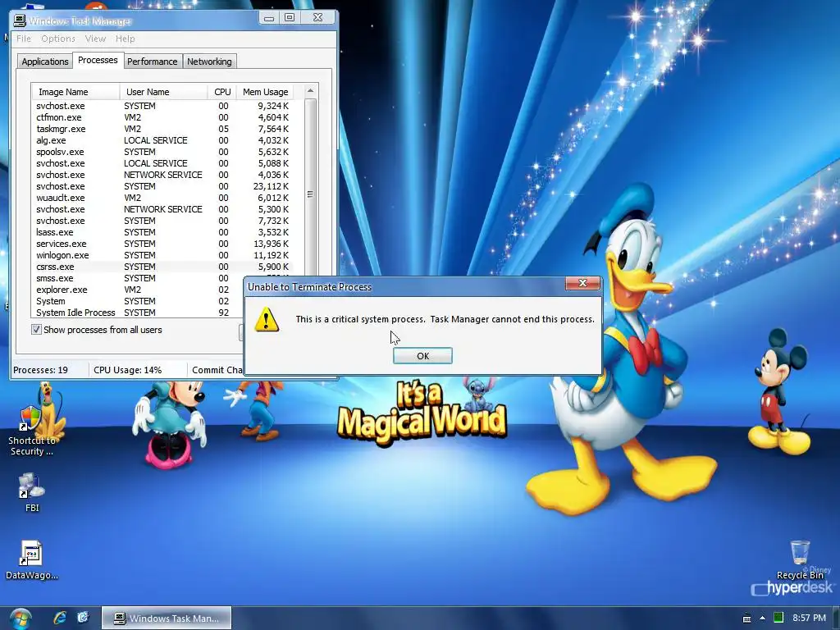The height and width of the screenshot is (630, 840).
Task: Minimize the Windows Task Manager window
Action: pos(269,18)
